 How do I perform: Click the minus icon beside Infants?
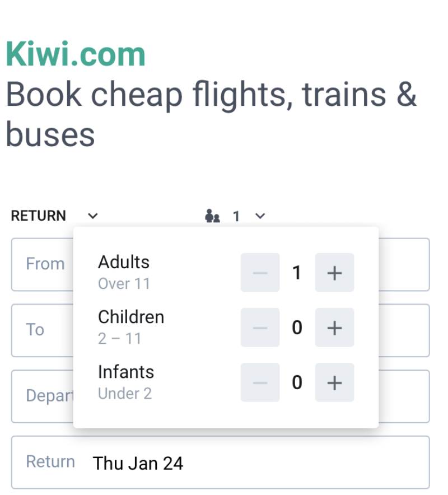coord(260,382)
